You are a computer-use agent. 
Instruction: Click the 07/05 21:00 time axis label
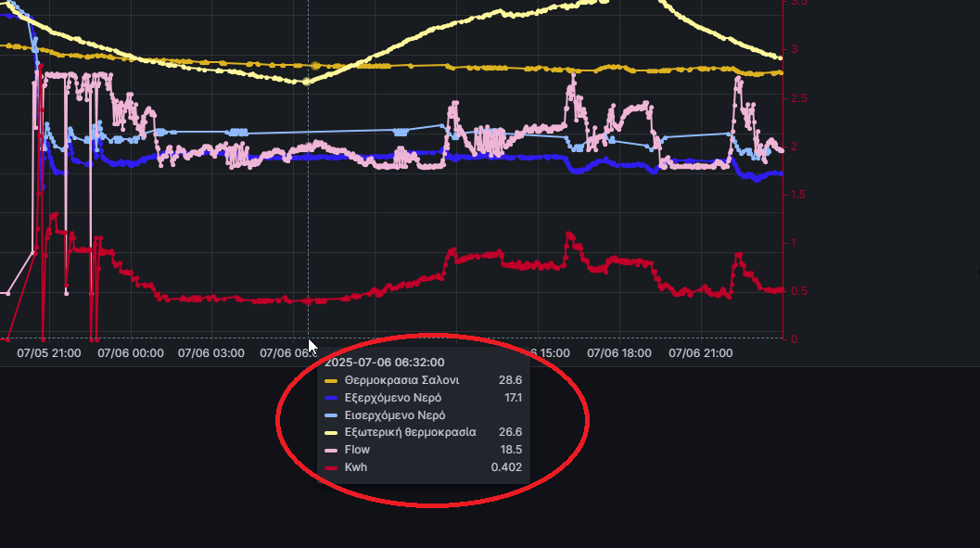[x=49, y=353]
